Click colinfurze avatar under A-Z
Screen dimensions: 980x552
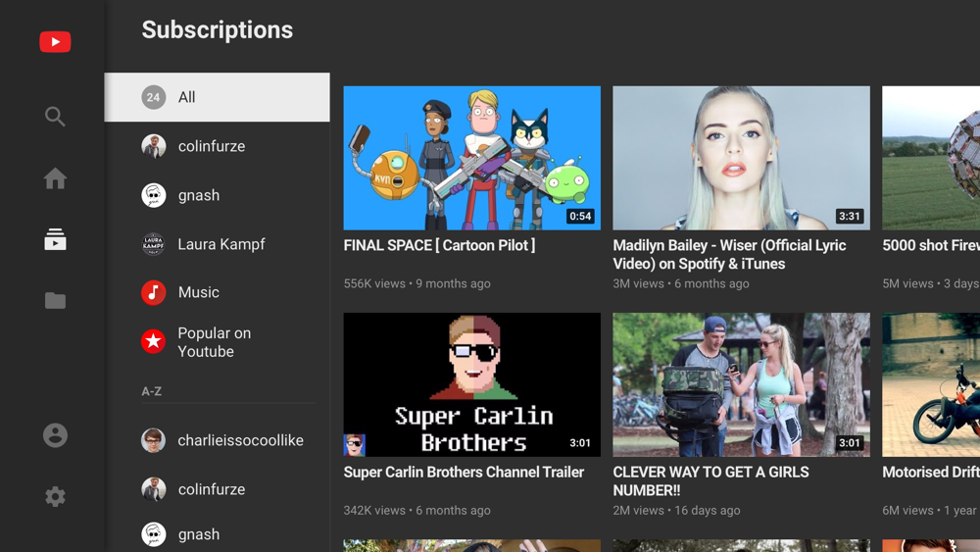tap(153, 489)
